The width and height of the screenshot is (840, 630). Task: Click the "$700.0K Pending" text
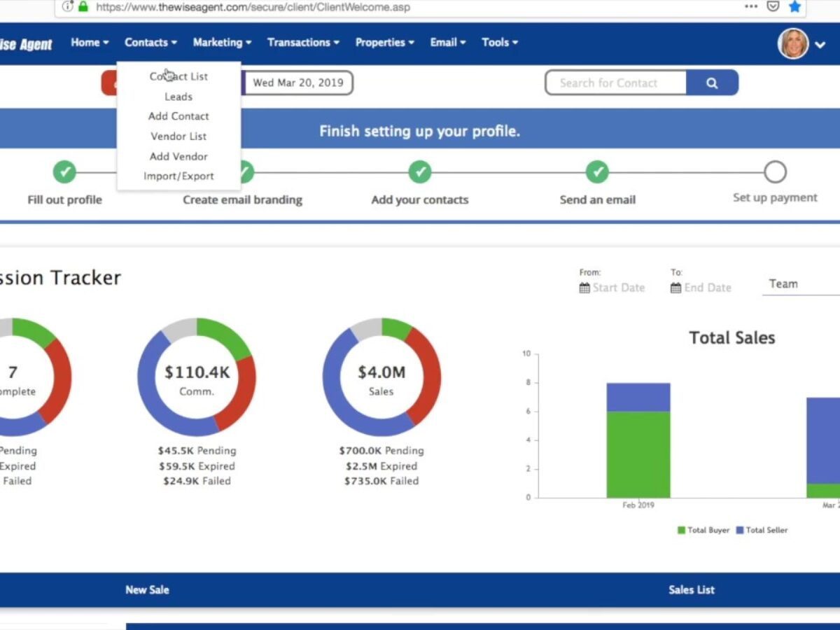click(381, 451)
